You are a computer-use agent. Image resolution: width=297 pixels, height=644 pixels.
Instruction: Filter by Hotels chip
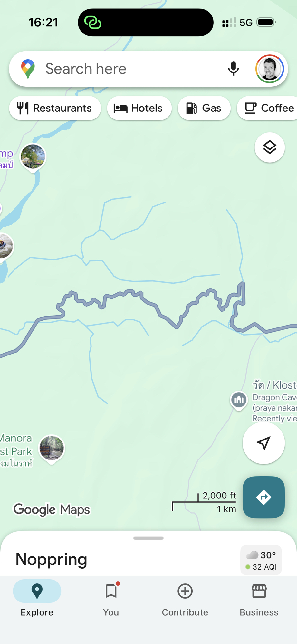pos(139,108)
